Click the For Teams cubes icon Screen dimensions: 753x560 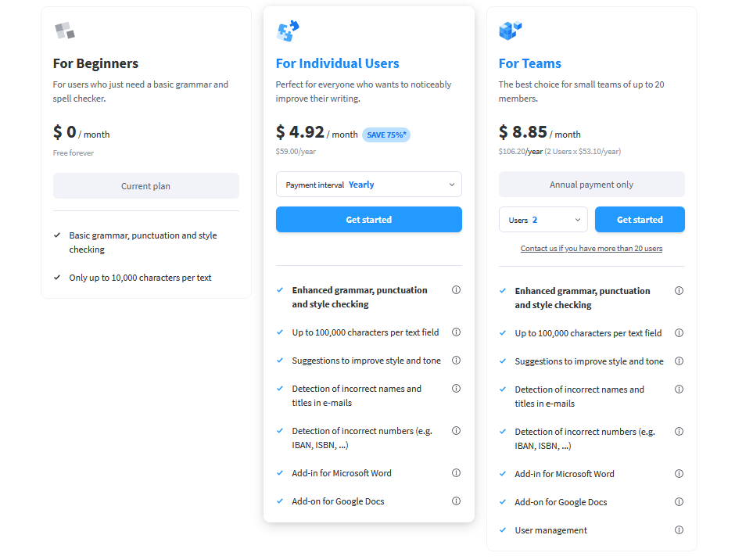coord(510,31)
